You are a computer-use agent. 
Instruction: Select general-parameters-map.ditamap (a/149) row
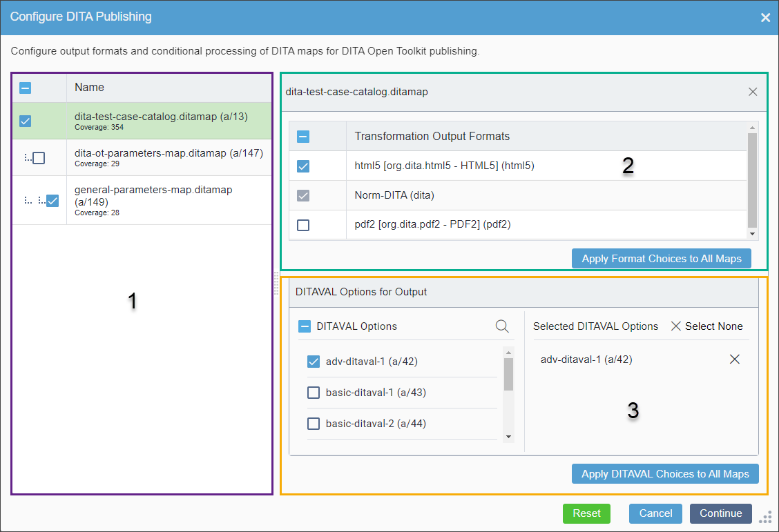coord(142,201)
